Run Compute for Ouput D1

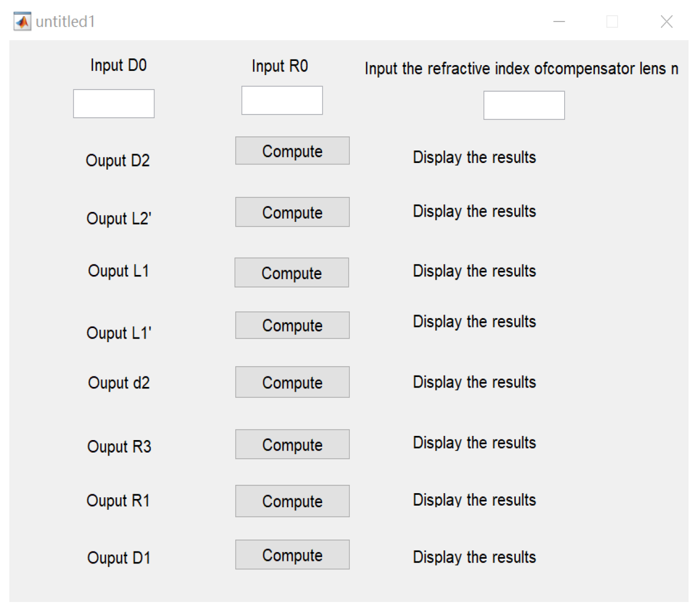click(292, 555)
